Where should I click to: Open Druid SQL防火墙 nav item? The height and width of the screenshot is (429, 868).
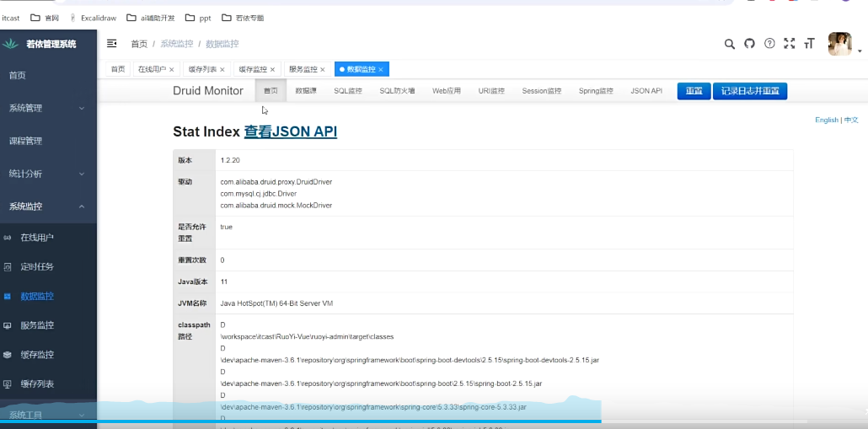click(x=398, y=91)
